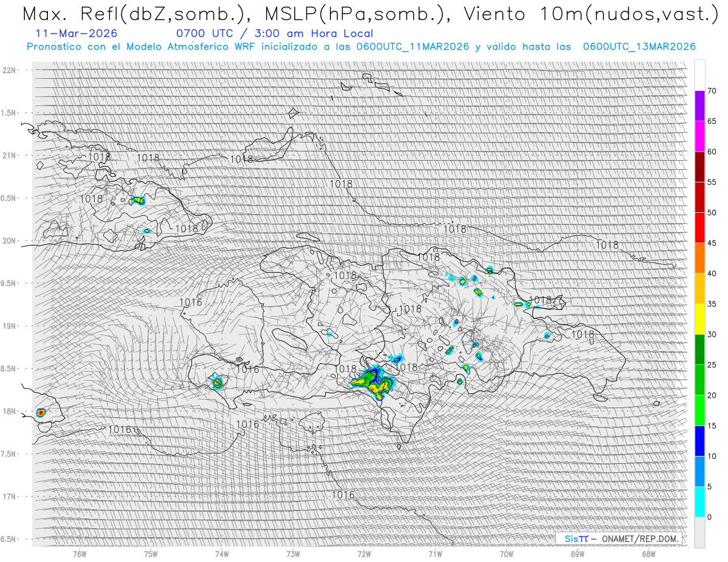The image size is (728, 562).
Task: Click the legend value "10"
Action: click(x=712, y=456)
